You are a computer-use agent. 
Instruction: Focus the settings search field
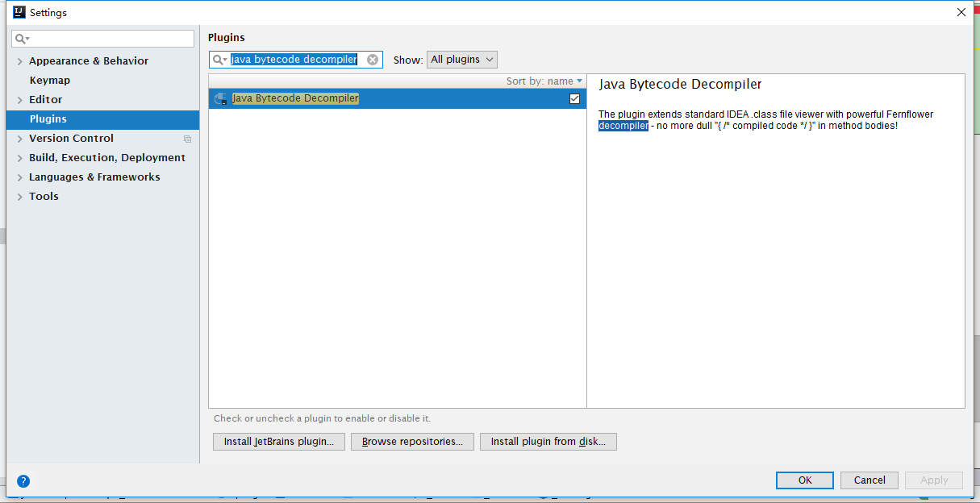pyautogui.click(x=103, y=39)
